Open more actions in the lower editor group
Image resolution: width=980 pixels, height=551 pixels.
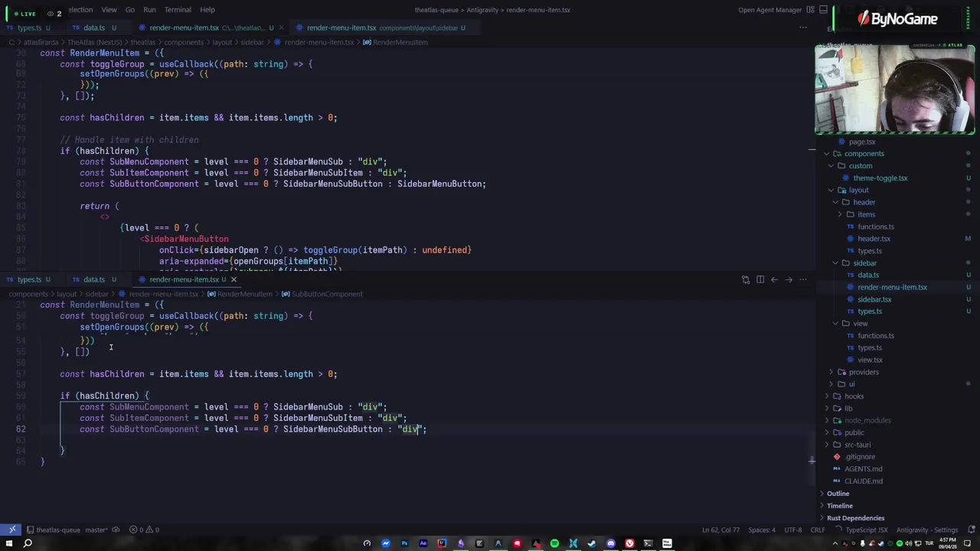click(x=803, y=280)
